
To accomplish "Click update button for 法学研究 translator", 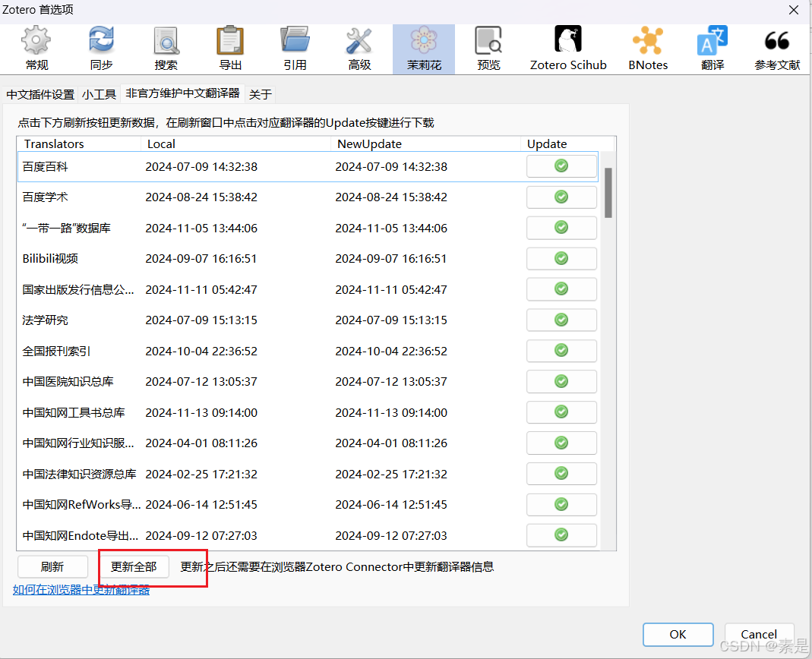I will click(x=561, y=320).
